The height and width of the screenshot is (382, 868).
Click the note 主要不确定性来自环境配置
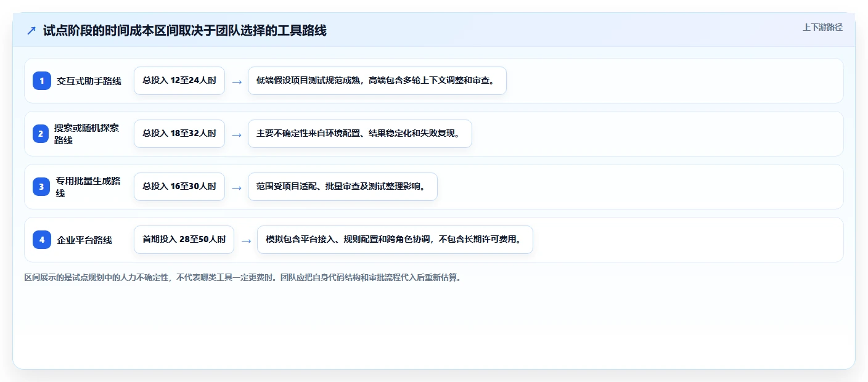[360, 134]
